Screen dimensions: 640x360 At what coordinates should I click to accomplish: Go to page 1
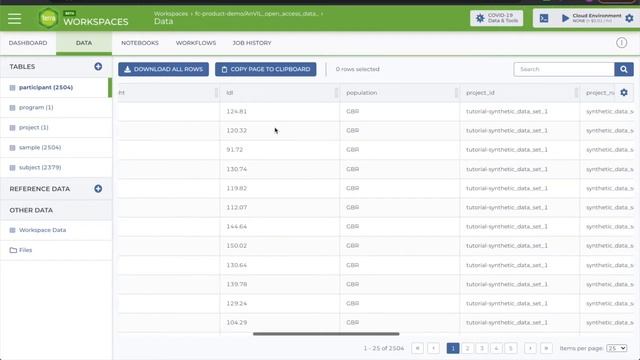(x=453, y=348)
